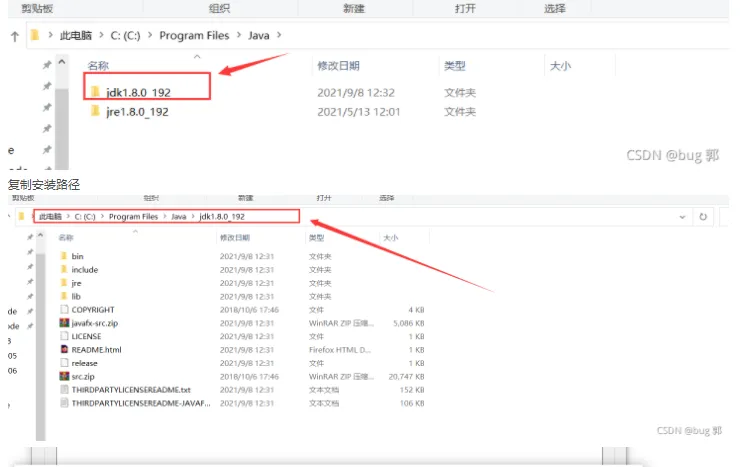Expand the chevron after 此电脑 in upper address bar
740x467 pixels.
101,35
